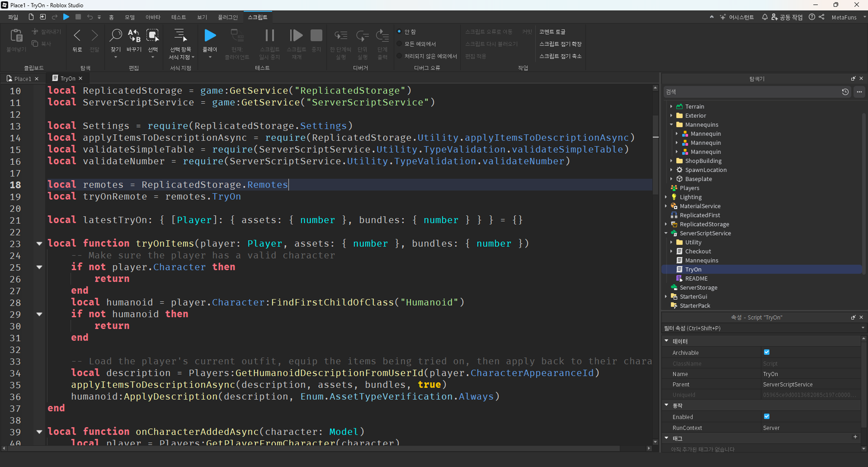This screenshot has width=868, height=467.
Task: Click the Stop (중지) square icon in ribbon
Action: coord(316,35)
